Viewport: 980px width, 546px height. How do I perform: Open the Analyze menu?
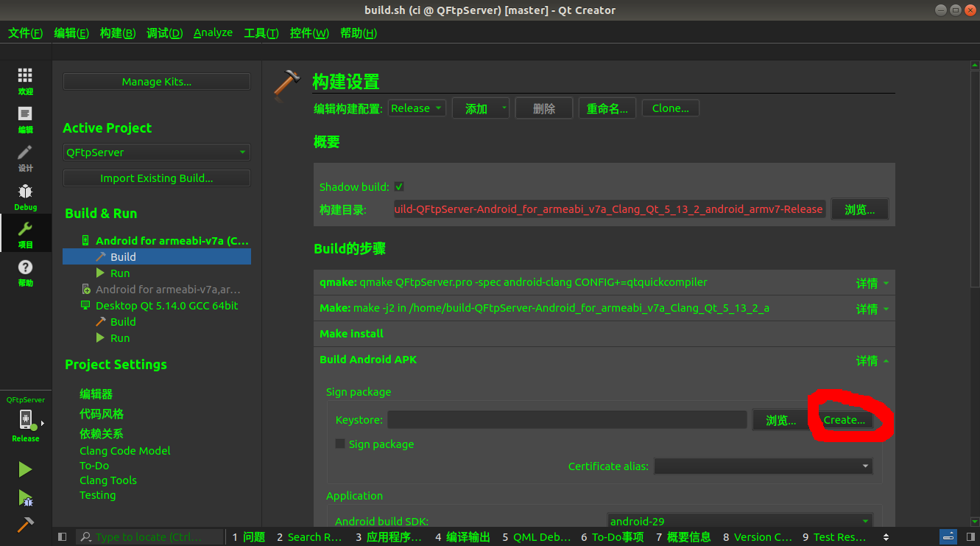pyautogui.click(x=213, y=33)
